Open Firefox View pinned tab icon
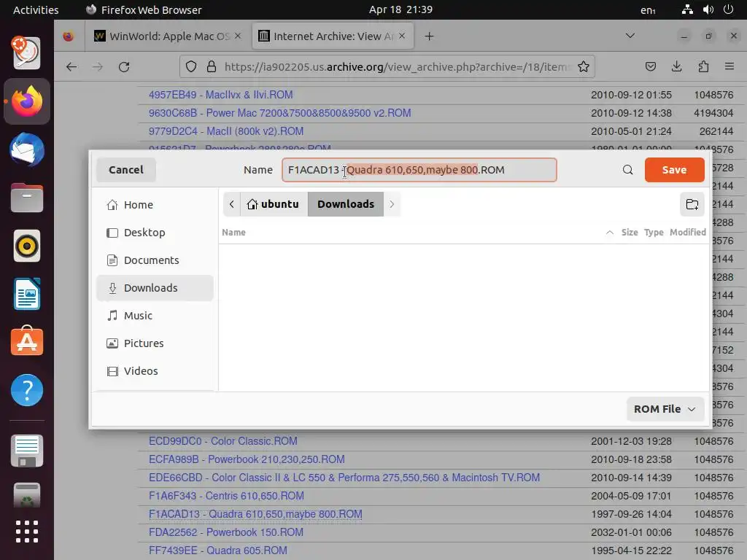 [x=69, y=36]
